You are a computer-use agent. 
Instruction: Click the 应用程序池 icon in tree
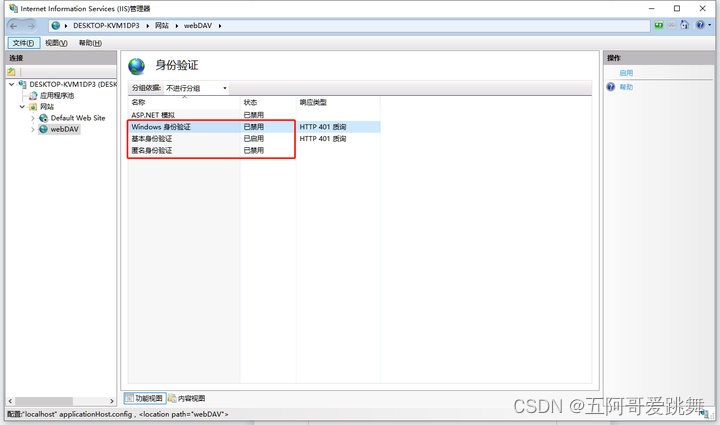tap(33, 95)
